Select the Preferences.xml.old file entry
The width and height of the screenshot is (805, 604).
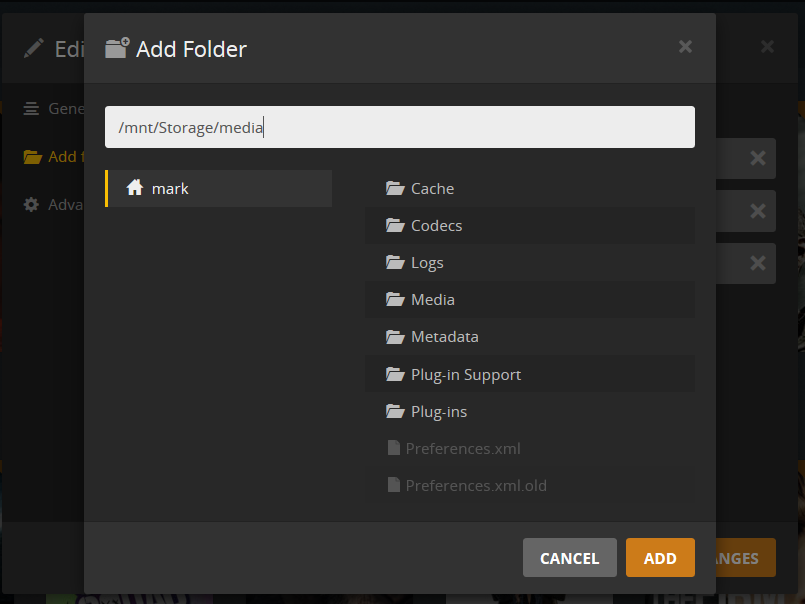tap(476, 485)
